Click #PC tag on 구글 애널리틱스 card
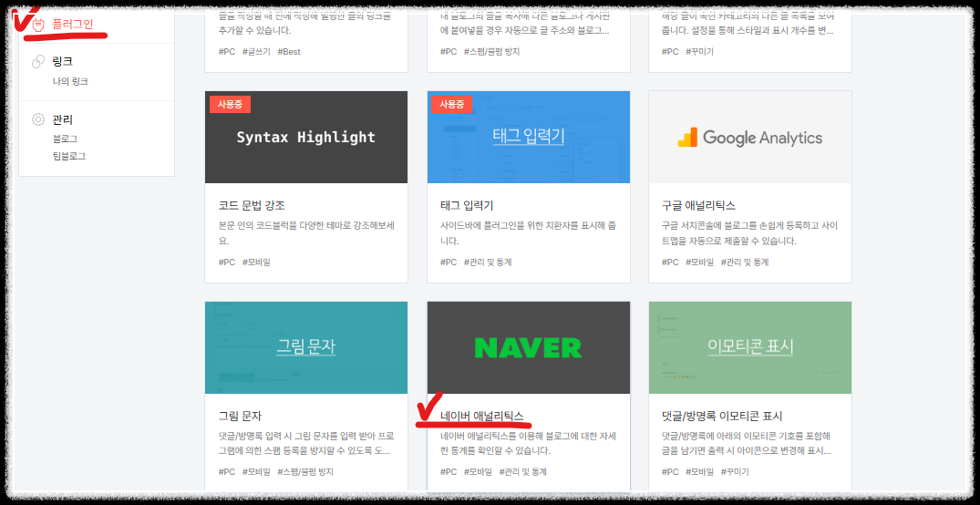The width and height of the screenshot is (980, 505). coord(670,263)
